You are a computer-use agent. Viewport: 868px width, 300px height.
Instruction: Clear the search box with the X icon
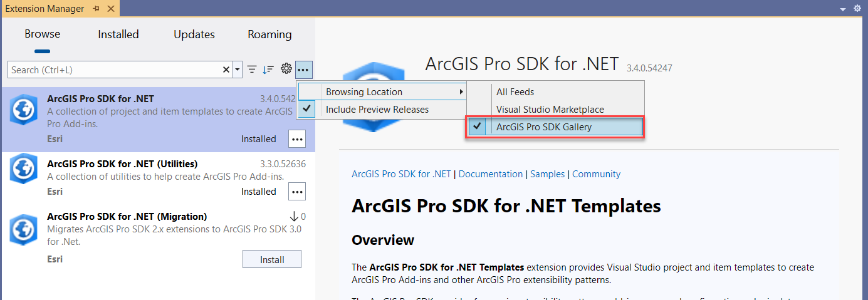tap(226, 70)
